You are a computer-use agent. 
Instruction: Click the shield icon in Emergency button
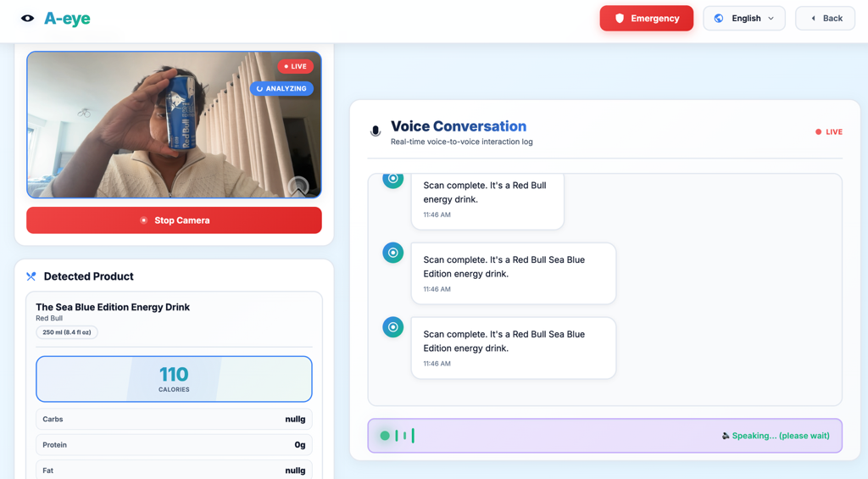pyautogui.click(x=620, y=19)
